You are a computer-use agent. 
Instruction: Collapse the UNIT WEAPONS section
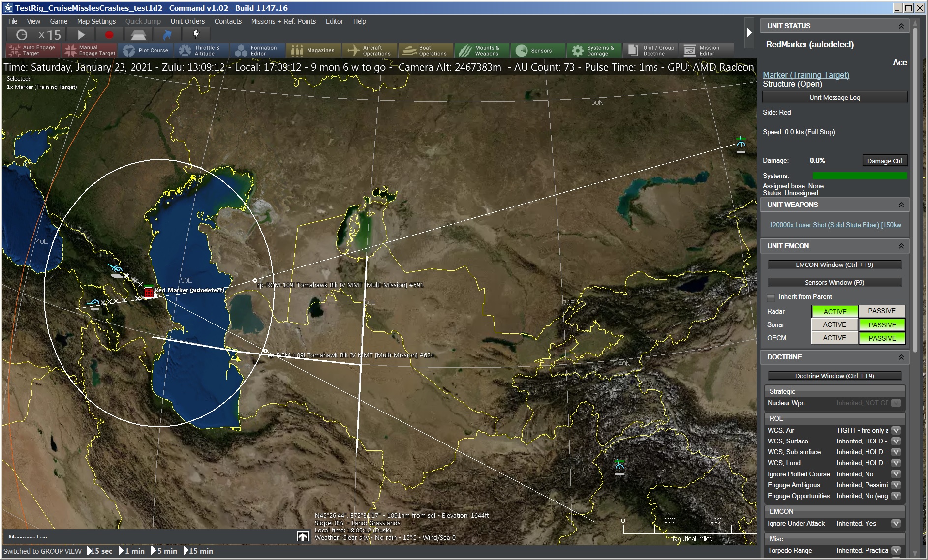[901, 205]
